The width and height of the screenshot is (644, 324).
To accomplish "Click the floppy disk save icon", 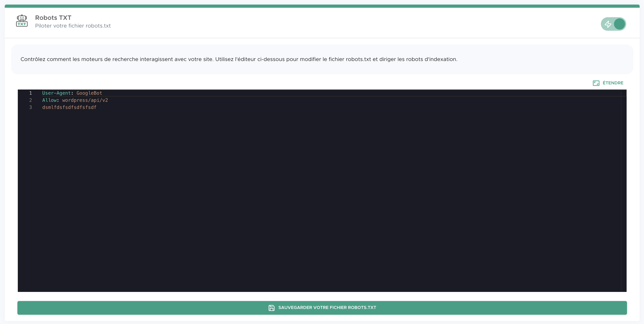I will pos(271,308).
